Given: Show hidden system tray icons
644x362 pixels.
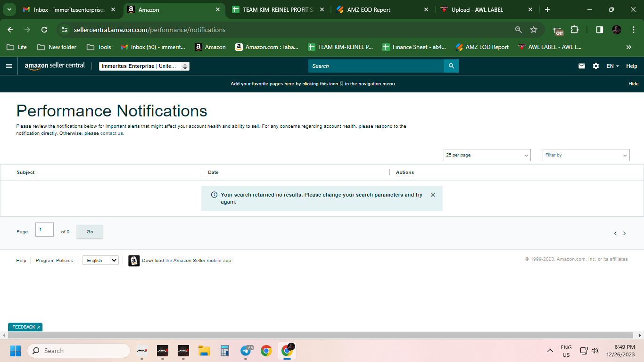Looking at the screenshot, I should coord(550,351).
